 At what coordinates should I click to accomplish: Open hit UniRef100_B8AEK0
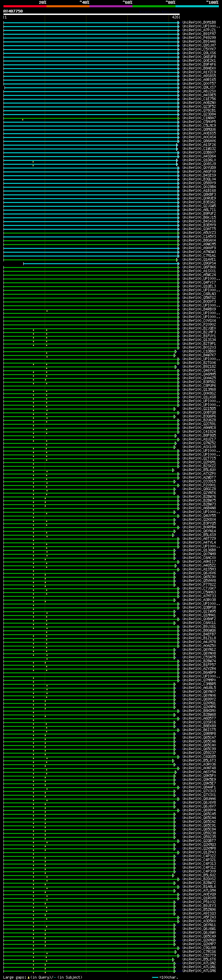[199, 68]
